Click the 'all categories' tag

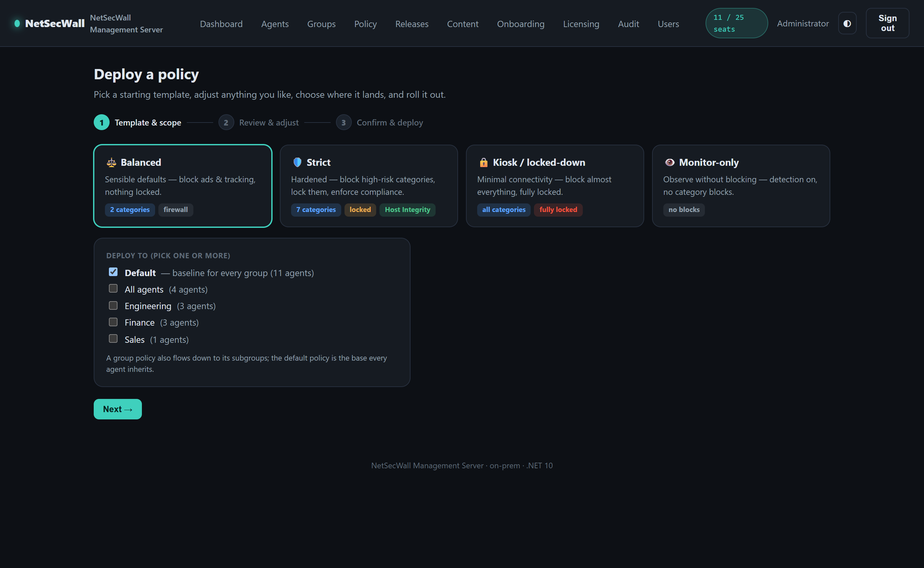point(504,210)
